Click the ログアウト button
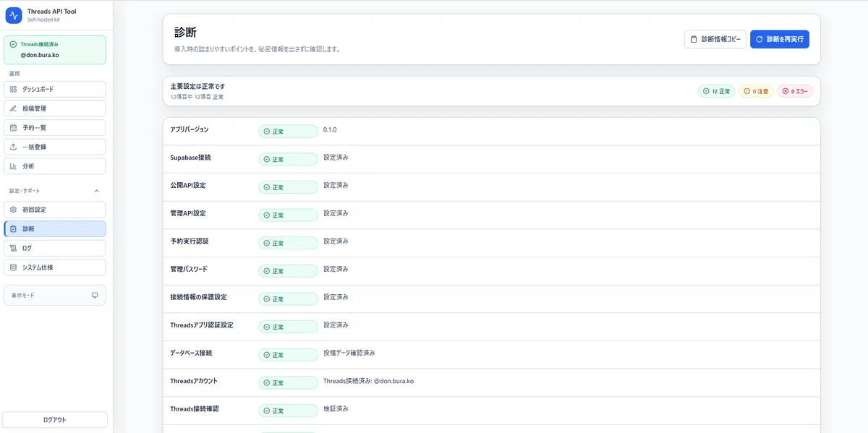868x433 pixels. click(x=55, y=420)
